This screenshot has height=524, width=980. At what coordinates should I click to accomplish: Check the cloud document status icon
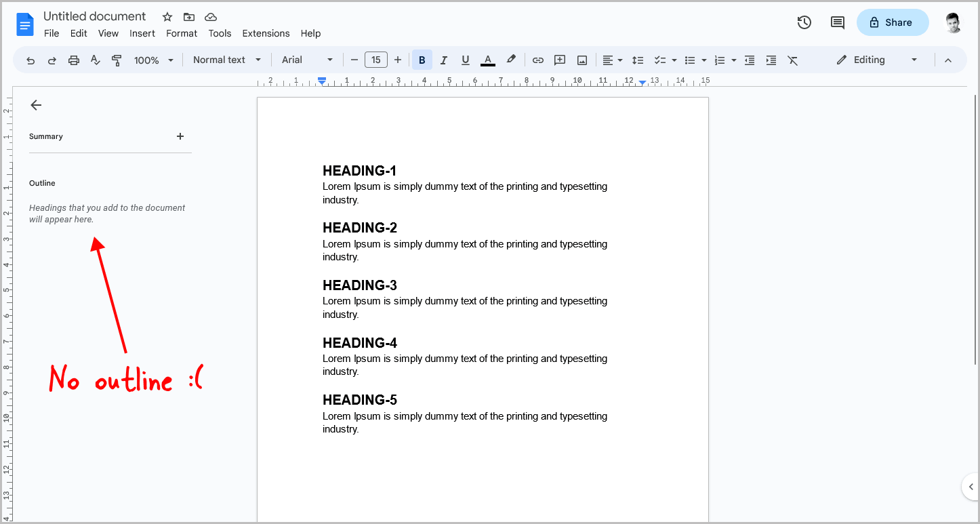pyautogui.click(x=211, y=17)
